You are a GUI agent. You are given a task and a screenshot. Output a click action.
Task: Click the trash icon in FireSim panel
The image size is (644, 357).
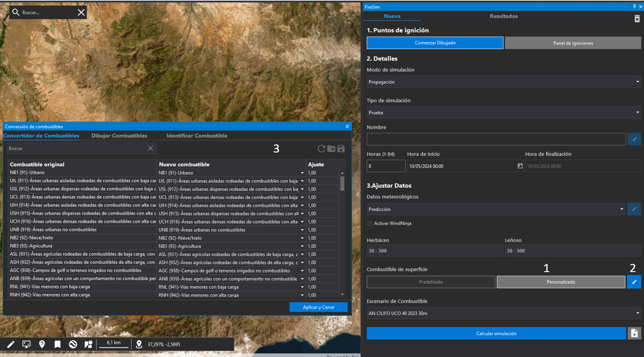[637, 19]
